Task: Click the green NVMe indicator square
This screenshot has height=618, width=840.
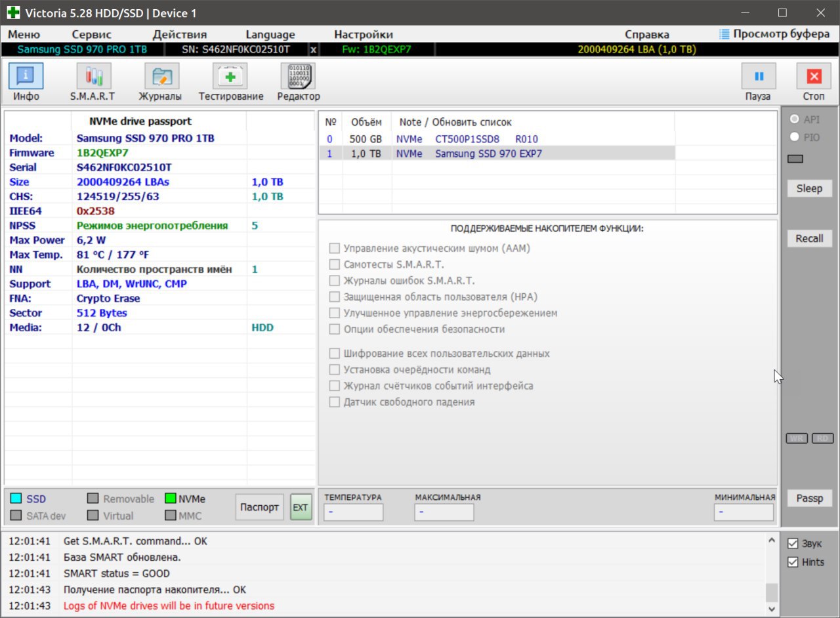Action: [171, 499]
